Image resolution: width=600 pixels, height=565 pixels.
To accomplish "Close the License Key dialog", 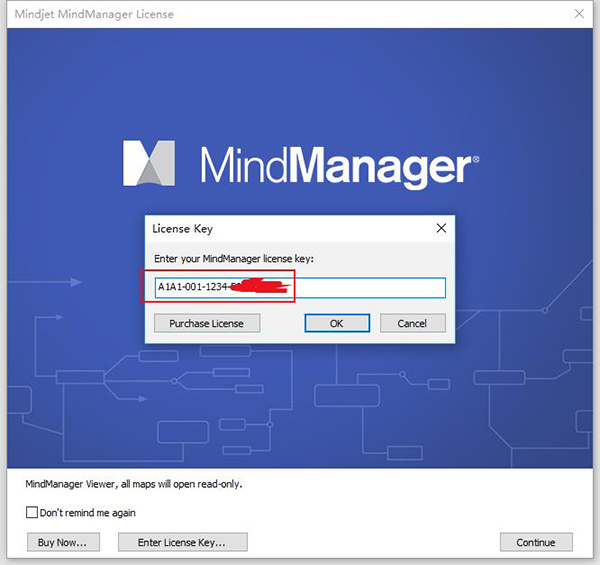I will (x=441, y=228).
